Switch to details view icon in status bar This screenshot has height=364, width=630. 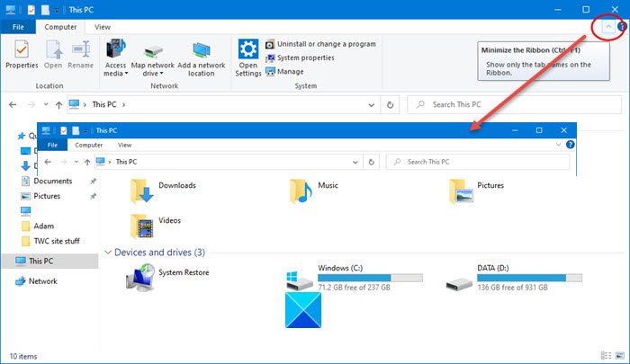point(606,356)
